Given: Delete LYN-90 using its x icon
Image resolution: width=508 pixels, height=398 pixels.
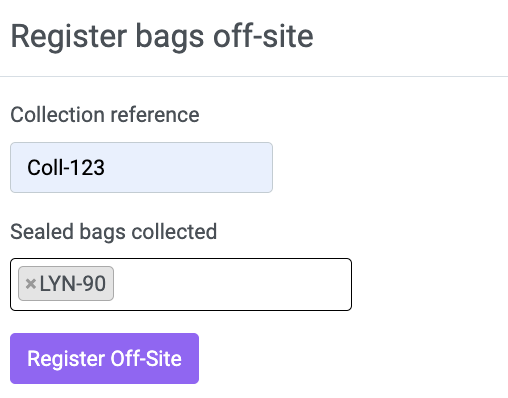Looking at the screenshot, I should 31,284.
